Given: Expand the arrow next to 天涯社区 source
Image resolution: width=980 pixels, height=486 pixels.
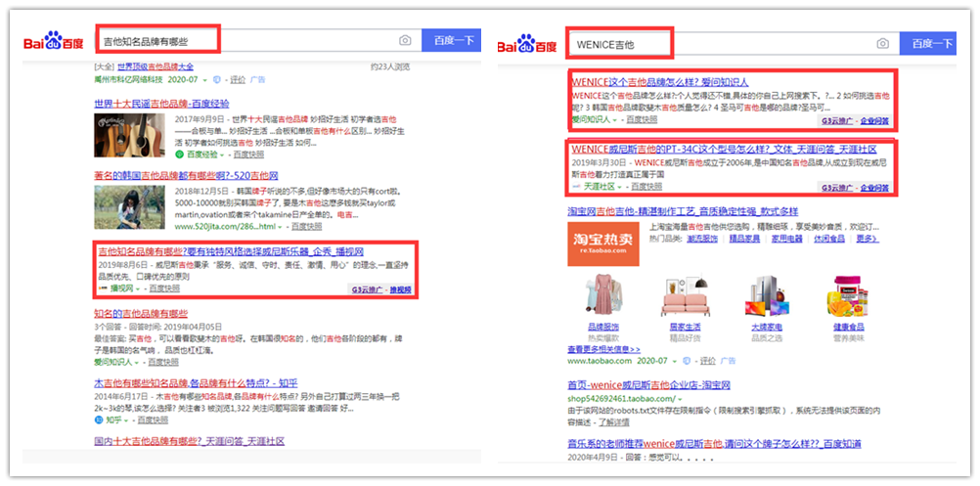Looking at the screenshot, I should [x=619, y=187].
